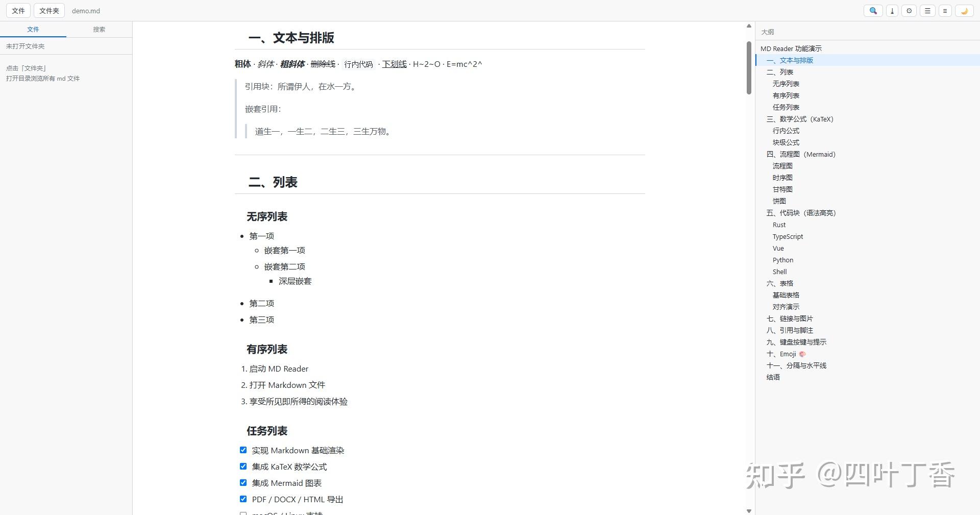The image size is (980, 515).
Task: Uncheck 集成 KaTeX 数学公式 task
Action: [243, 467]
